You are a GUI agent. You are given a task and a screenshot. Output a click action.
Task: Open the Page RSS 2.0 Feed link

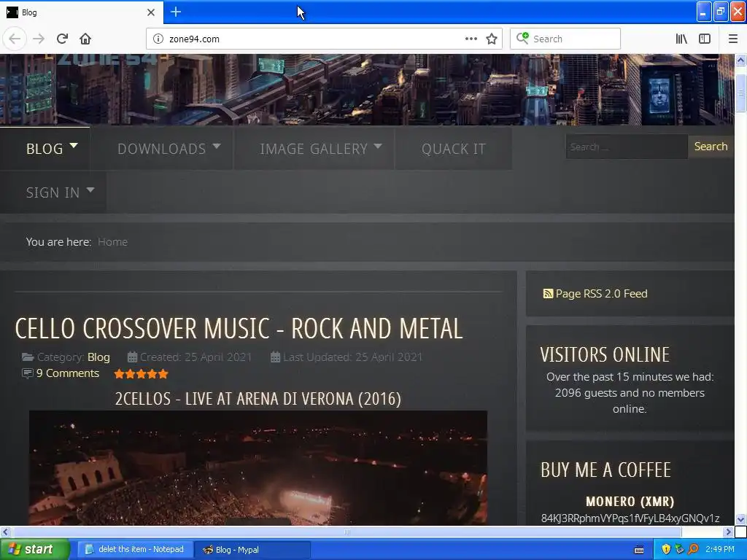601,294
